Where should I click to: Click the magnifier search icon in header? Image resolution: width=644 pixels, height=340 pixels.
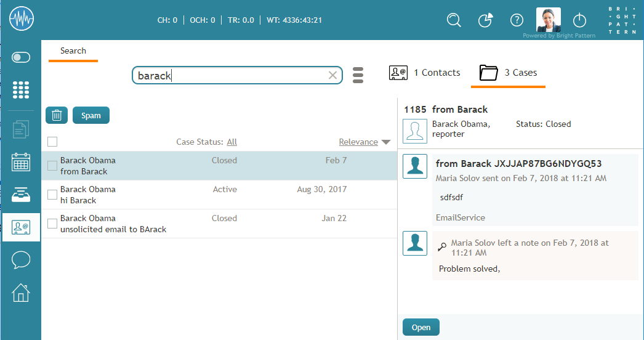[454, 20]
